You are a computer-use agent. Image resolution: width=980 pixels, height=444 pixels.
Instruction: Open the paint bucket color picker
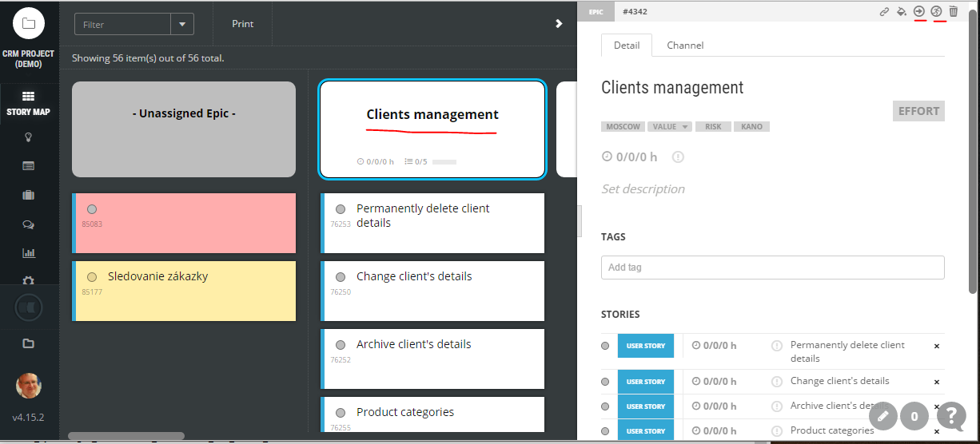pos(902,11)
